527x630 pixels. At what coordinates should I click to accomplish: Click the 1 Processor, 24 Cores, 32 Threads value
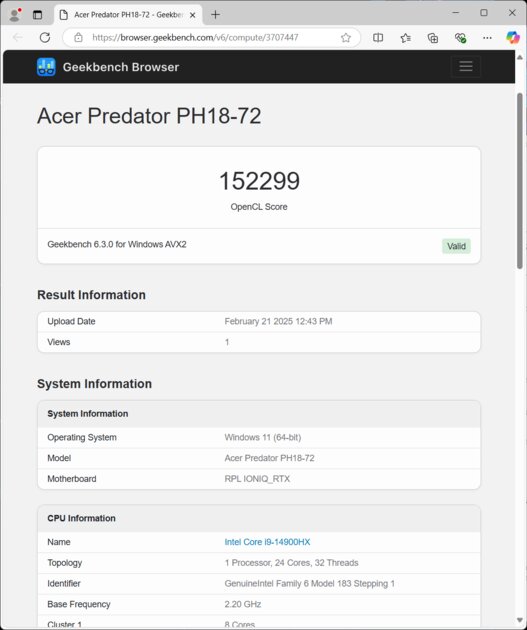pyautogui.click(x=291, y=563)
